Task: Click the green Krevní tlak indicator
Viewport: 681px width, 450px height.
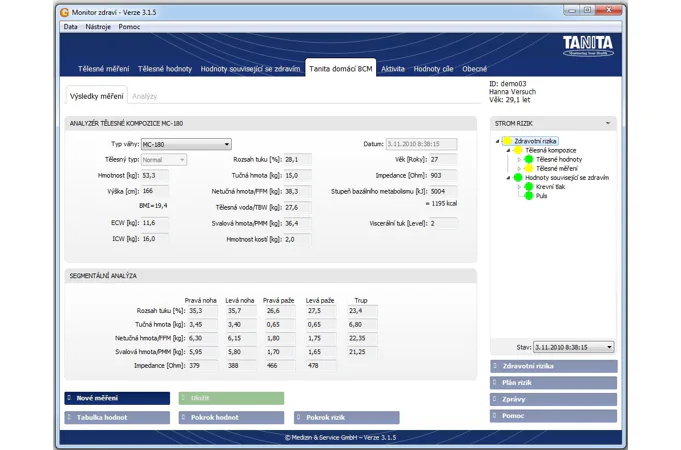Action: (529, 187)
